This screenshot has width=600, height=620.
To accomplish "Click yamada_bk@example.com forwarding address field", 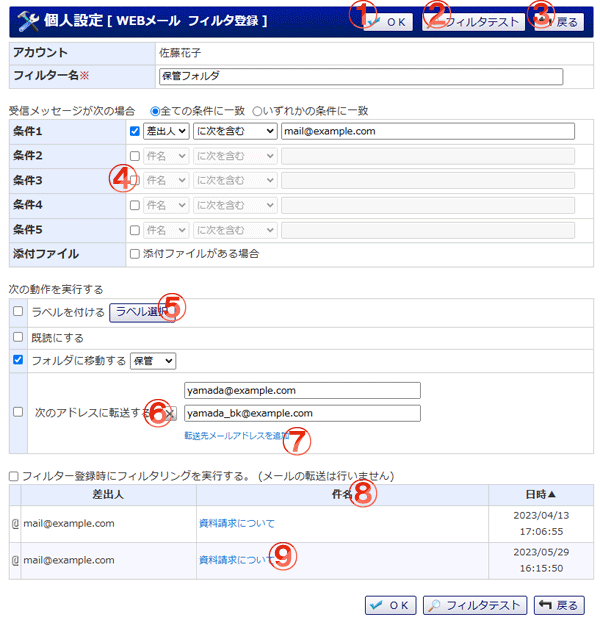I will coord(302,413).
